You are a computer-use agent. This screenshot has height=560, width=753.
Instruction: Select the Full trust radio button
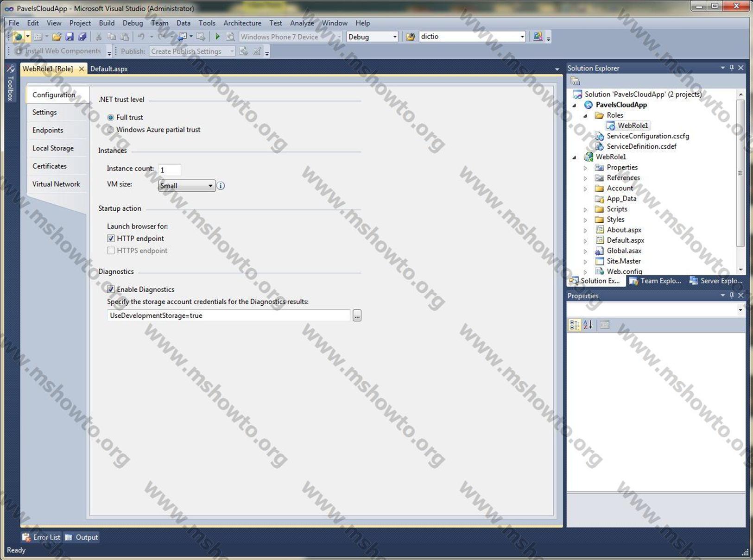[110, 118]
